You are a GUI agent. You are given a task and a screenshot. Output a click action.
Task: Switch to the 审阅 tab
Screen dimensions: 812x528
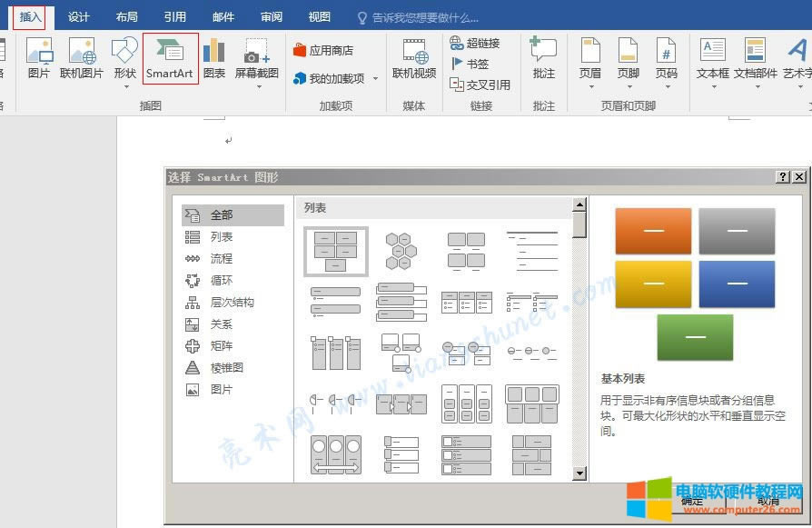click(x=272, y=17)
